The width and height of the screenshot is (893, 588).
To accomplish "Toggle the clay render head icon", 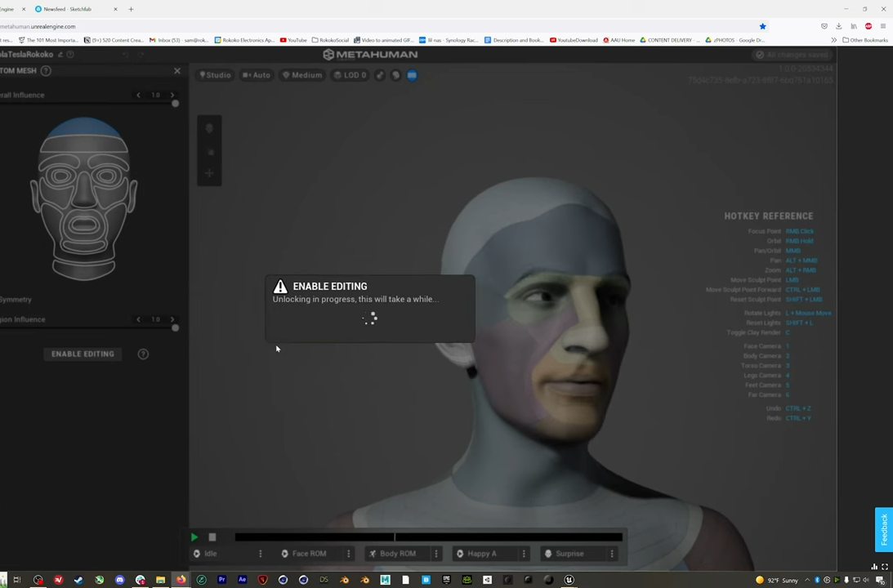I will coord(395,75).
